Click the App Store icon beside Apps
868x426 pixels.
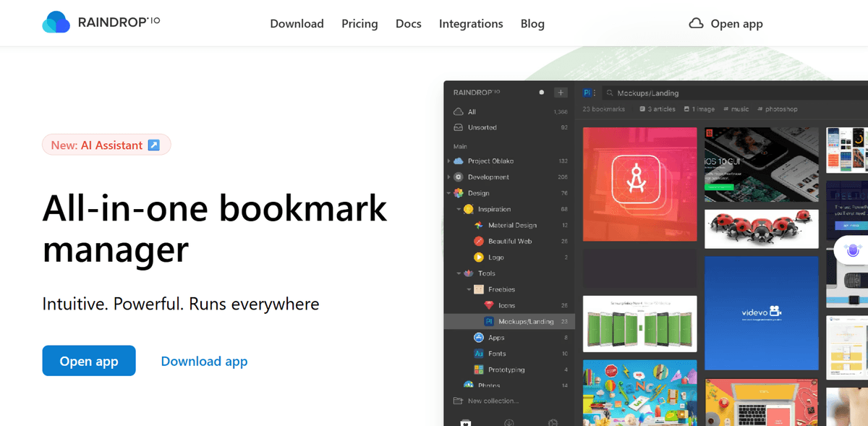coord(478,338)
